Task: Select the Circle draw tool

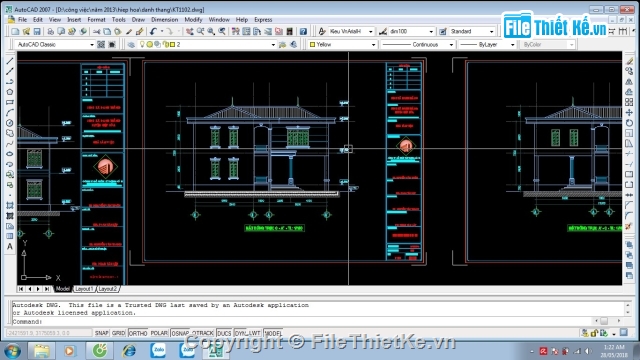Action: click(10, 123)
